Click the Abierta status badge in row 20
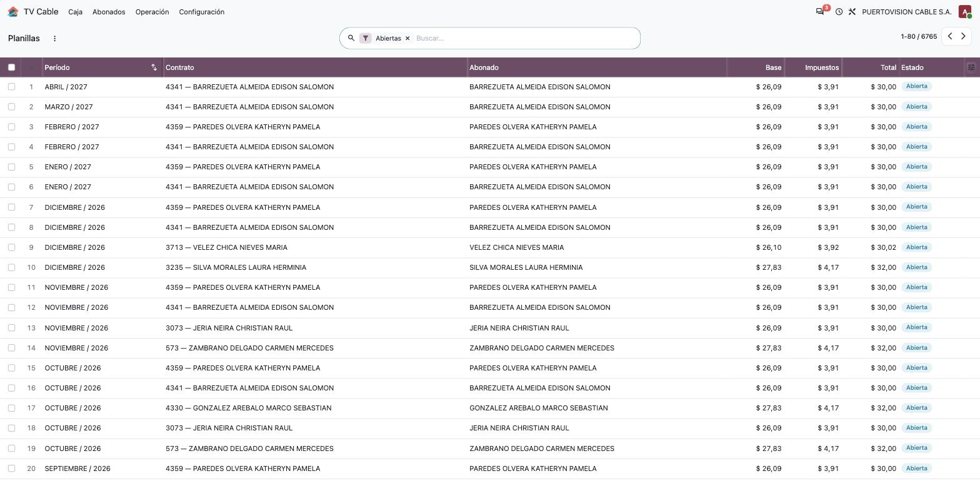980x481 pixels. click(x=917, y=469)
